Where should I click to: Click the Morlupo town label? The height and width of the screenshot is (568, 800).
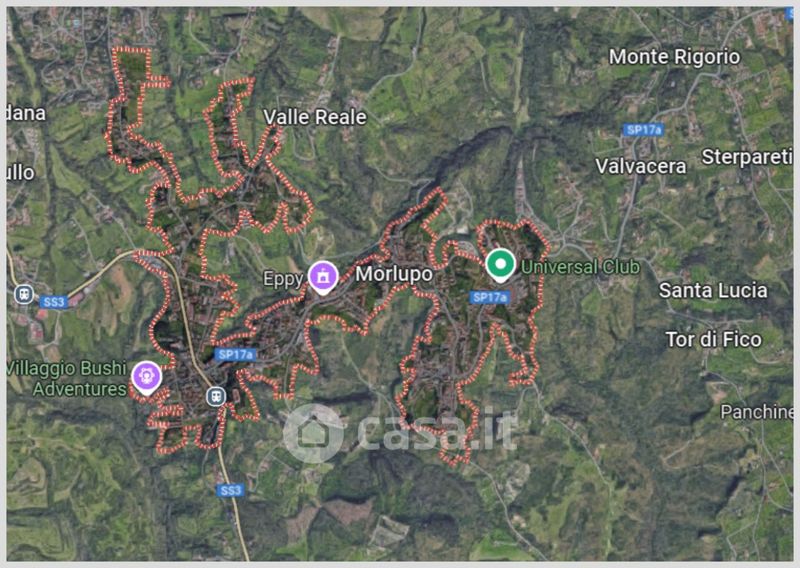click(394, 274)
